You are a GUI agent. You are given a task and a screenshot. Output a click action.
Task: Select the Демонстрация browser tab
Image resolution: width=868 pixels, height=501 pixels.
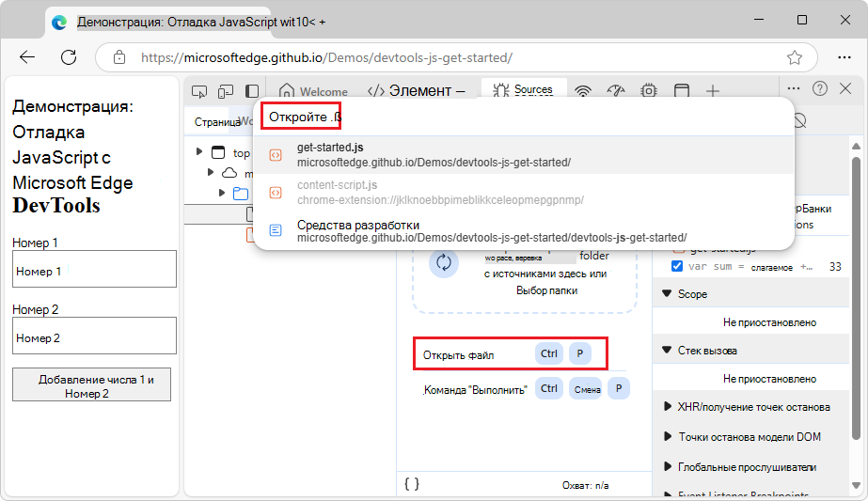tap(160, 23)
